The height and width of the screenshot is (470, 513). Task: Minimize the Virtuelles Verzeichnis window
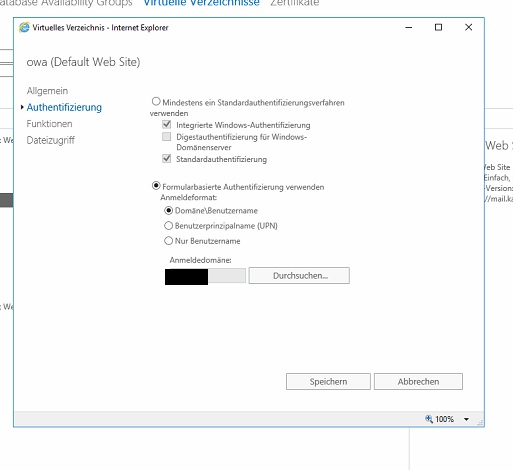[x=409, y=27]
